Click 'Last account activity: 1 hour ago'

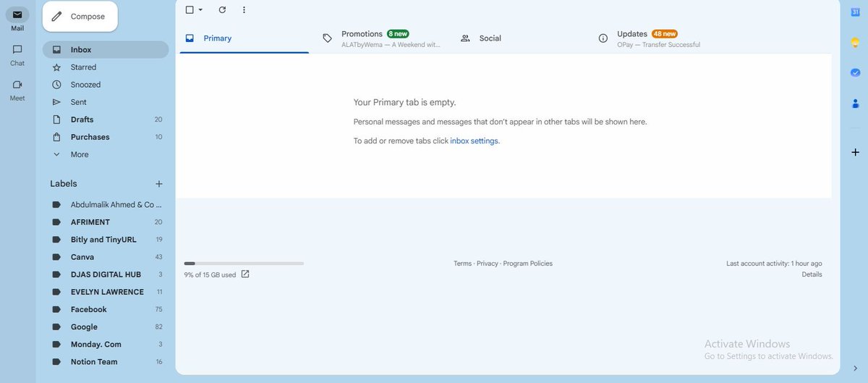tap(774, 264)
